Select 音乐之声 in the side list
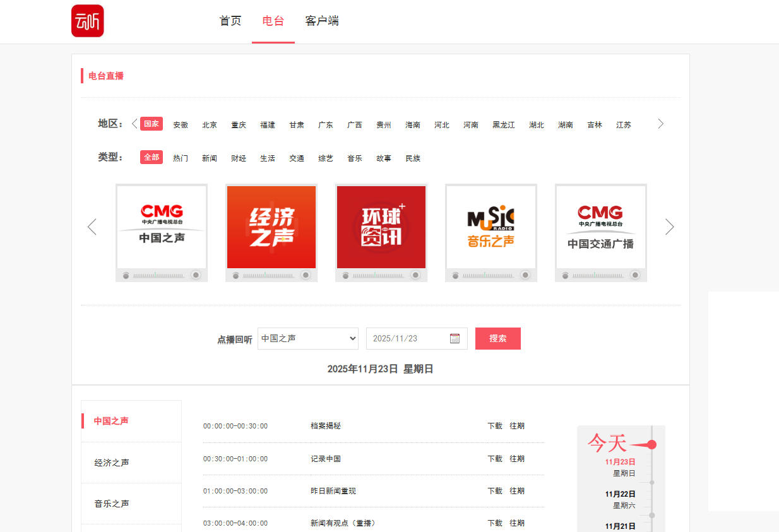This screenshot has width=779, height=532. point(131,504)
